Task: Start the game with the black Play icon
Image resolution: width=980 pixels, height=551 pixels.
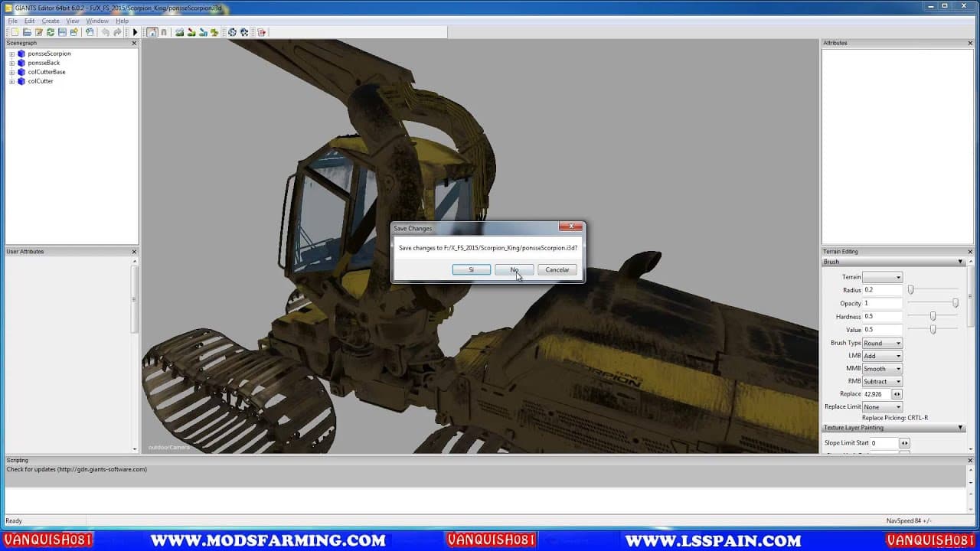Action: coord(135,32)
